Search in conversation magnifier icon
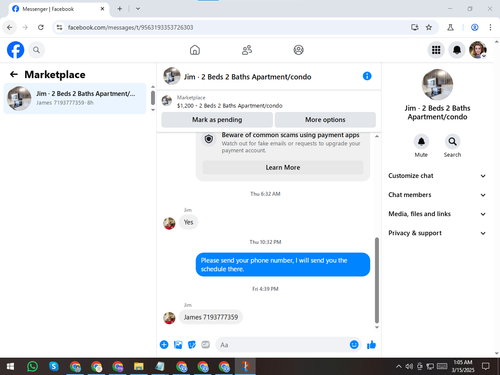500x375 pixels. pyautogui.click(x=452, y=142)
